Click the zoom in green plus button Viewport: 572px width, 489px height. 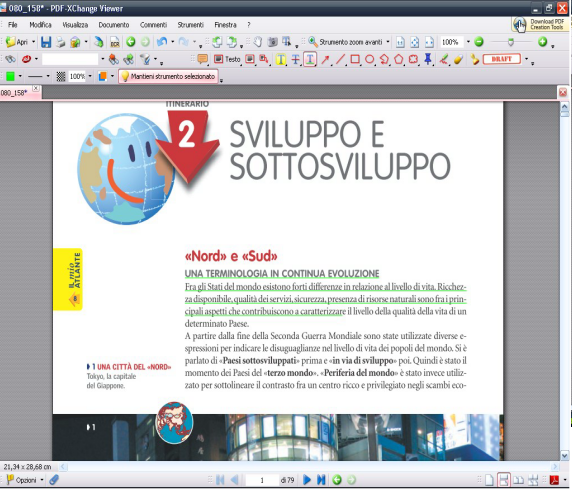542,42
